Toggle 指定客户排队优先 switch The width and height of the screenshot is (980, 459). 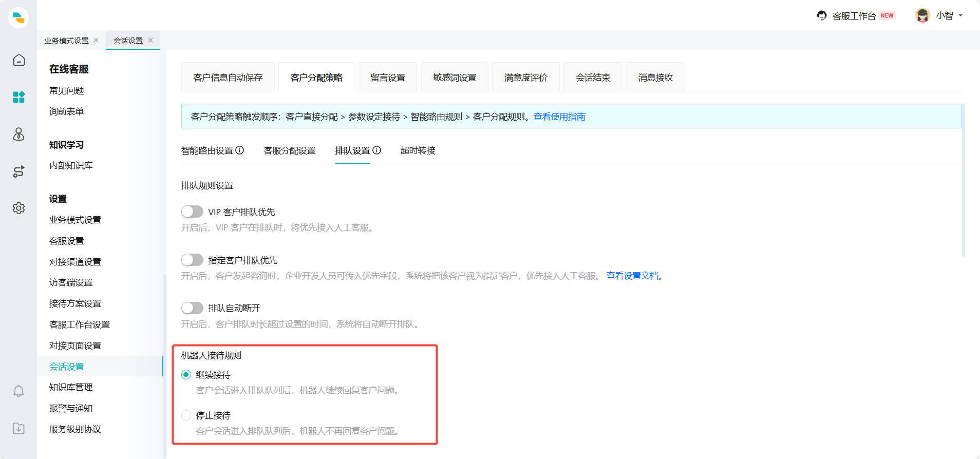192,260
